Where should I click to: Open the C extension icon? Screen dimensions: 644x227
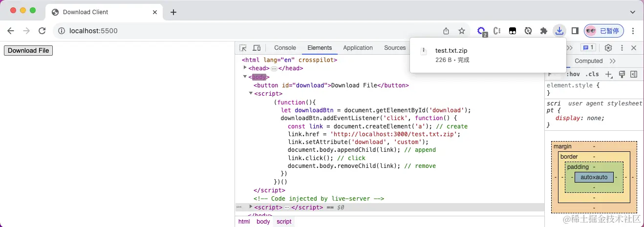coord(497,31)
